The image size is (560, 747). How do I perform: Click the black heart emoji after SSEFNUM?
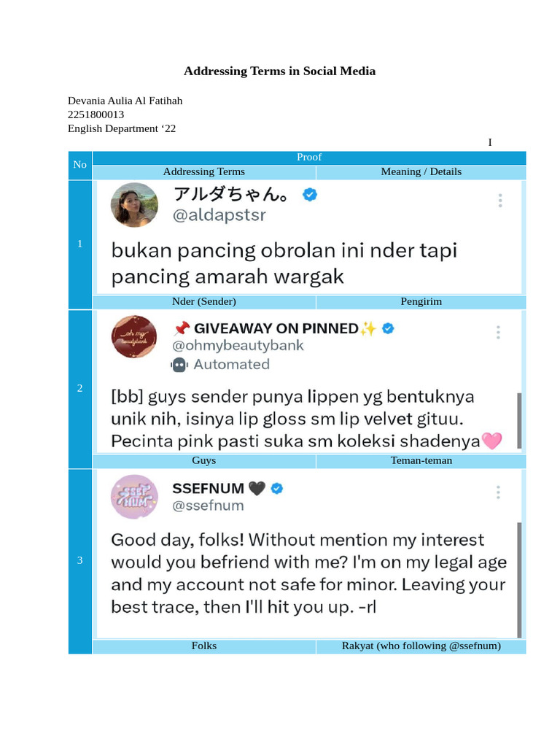tap(257, 488)
